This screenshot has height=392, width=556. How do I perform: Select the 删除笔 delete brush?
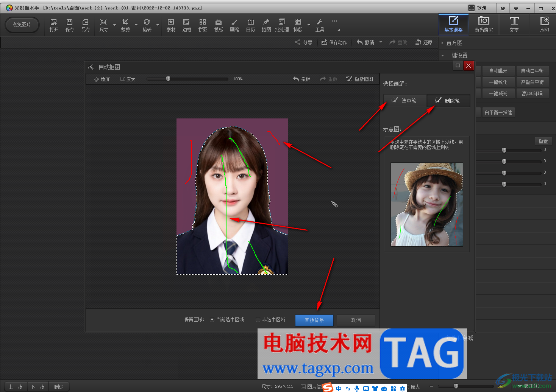[448, 101]
